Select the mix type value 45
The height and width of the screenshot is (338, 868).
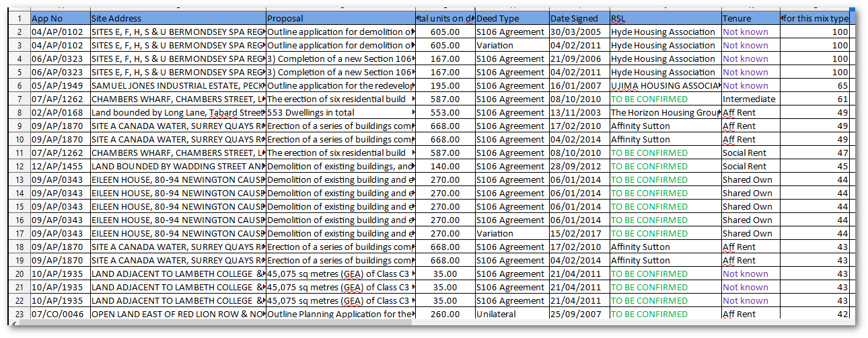point(815,167)
